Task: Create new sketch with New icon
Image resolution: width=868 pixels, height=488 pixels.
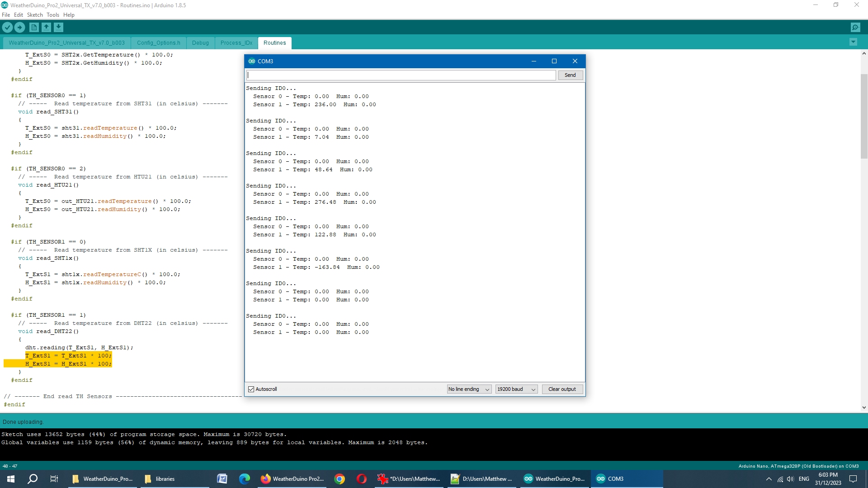Action: click(x=34, y=28)
